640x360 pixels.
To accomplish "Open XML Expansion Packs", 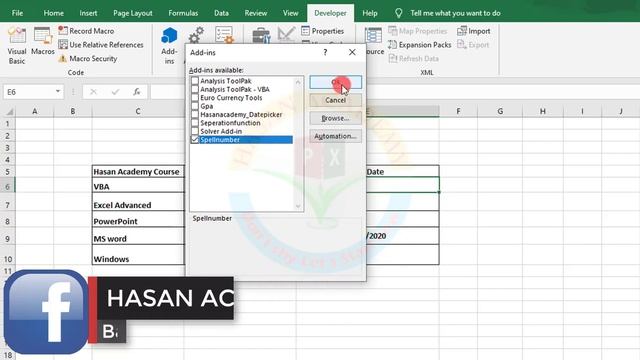I will click(x=420, y=45).
